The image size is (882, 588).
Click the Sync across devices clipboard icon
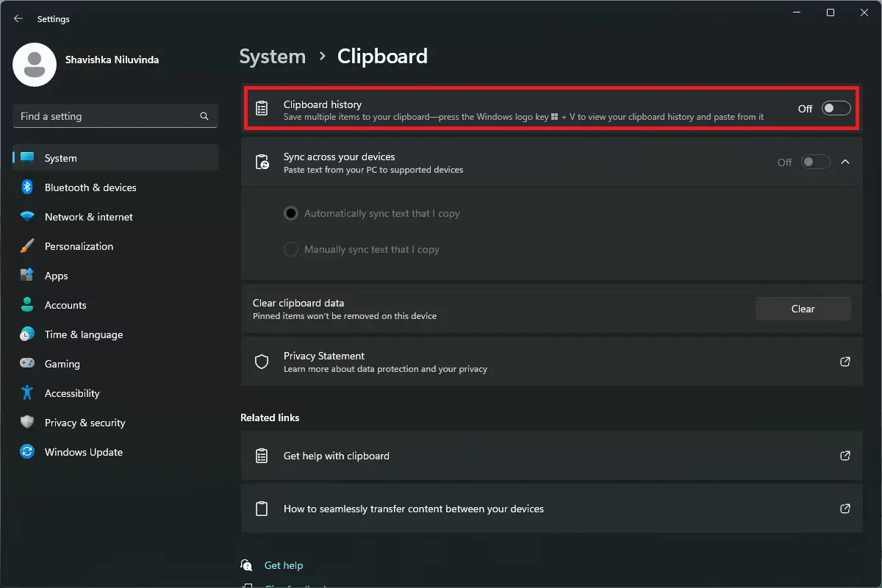(x=262, y=162)
